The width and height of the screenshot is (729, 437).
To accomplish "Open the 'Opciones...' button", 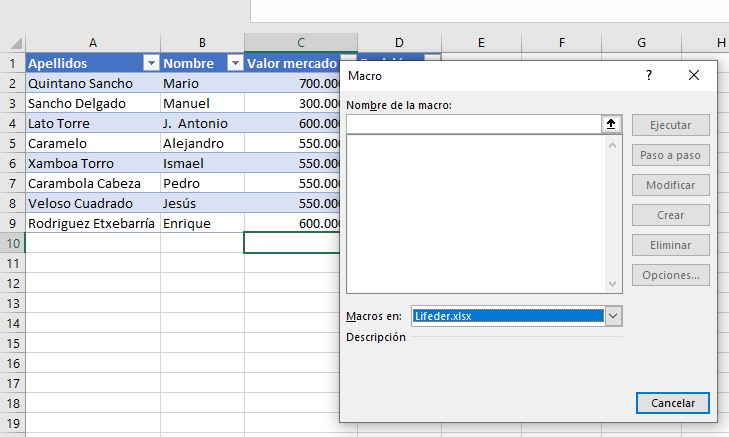I will tap(670, 275).
